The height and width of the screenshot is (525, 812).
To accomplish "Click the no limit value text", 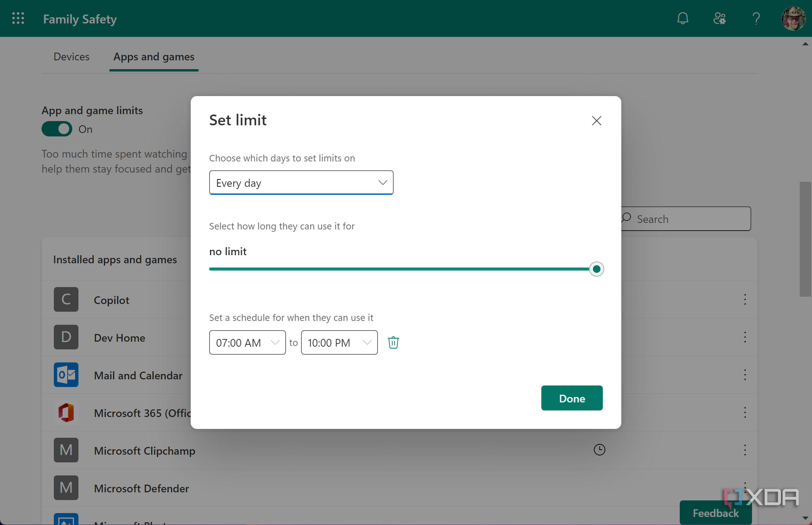I will point(228,251).
